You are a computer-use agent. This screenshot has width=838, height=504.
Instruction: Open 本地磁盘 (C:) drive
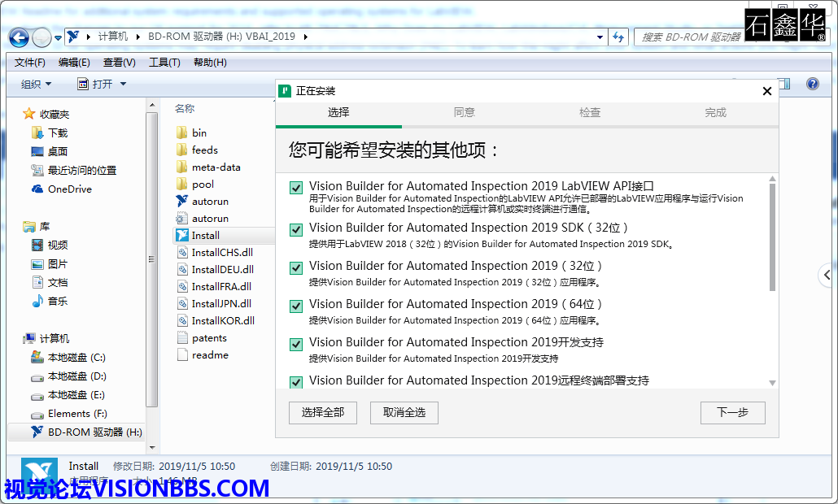click(x=68, y=357)
